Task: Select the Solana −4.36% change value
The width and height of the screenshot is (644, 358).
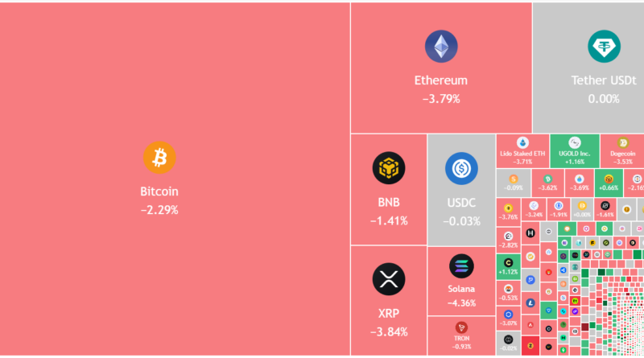Action: pyautogui.click(x=461, y=303)
